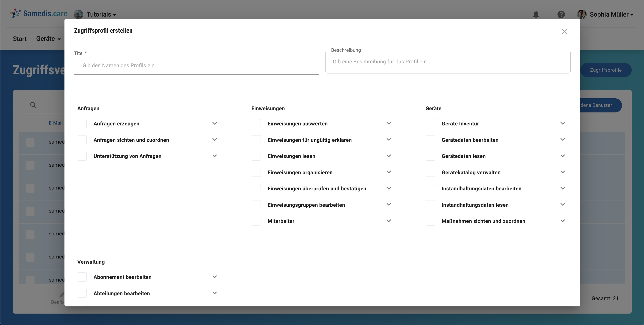Click the Zugriffsprofile button
The image size is (644, 325).
pyautogui.click(x=605, y=70)
